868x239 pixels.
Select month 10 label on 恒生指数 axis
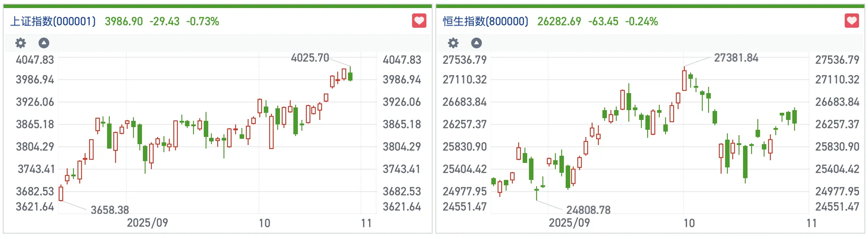tap(689, 223)
